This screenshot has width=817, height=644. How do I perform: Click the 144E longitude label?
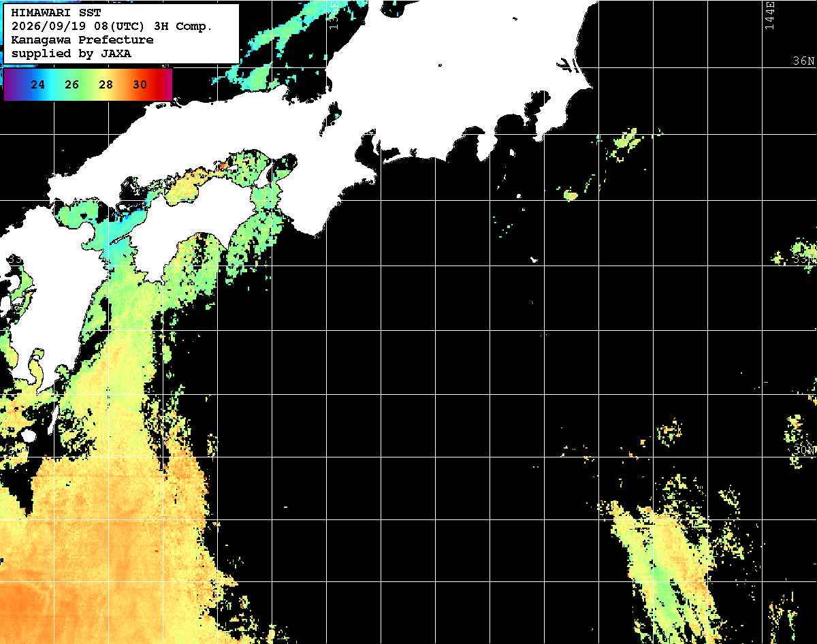point(769,15)
